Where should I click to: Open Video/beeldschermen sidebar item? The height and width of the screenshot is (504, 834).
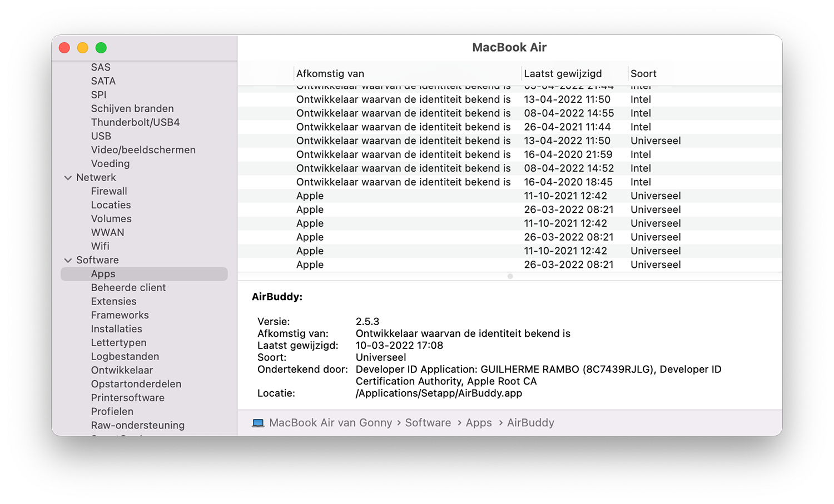point(143,150)
